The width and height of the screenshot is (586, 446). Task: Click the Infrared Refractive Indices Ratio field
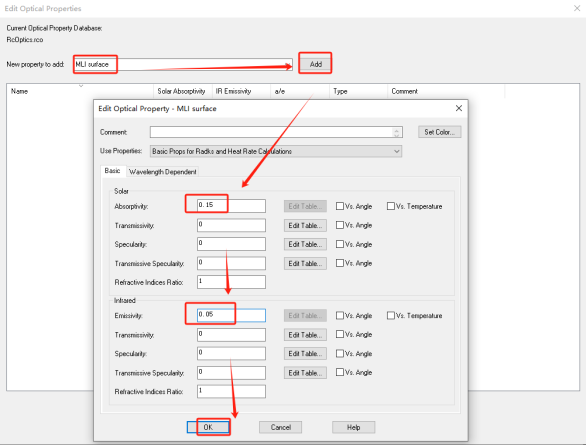231,391
